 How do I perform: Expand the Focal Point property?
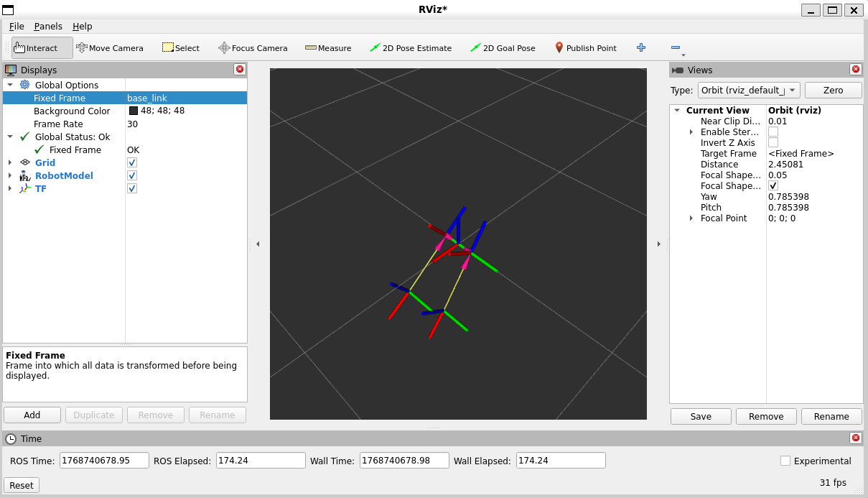(691, 218)
